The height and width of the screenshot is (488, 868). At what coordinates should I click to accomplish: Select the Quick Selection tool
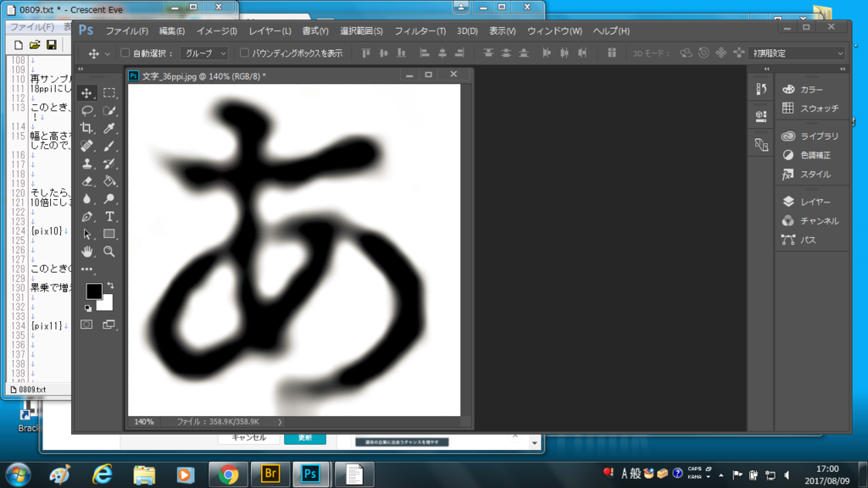[x=109, y=111]
